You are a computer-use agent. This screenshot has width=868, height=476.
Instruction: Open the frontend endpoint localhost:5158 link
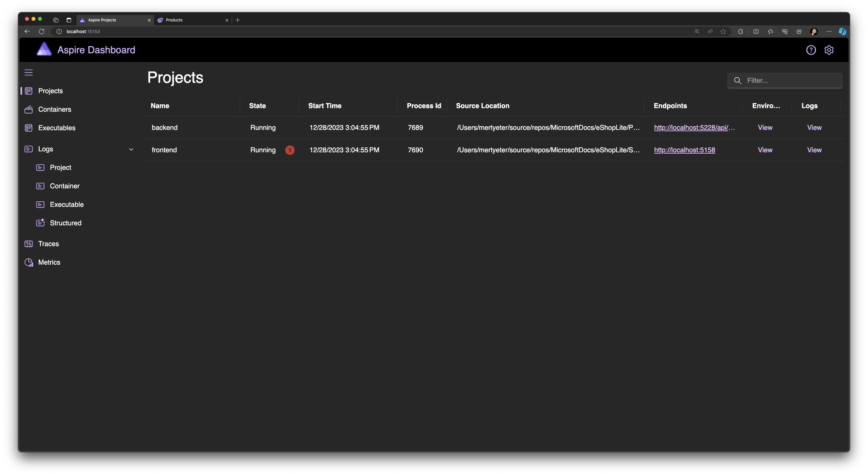click(x=684, y=150)
